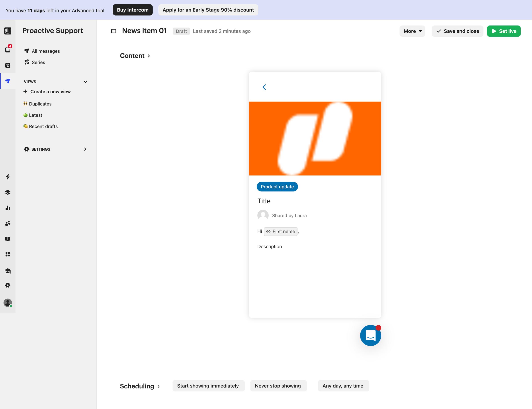Open the Fin AI bot icon in sidebar
Viewport: 532px width, 409px height.
(8, 65)
